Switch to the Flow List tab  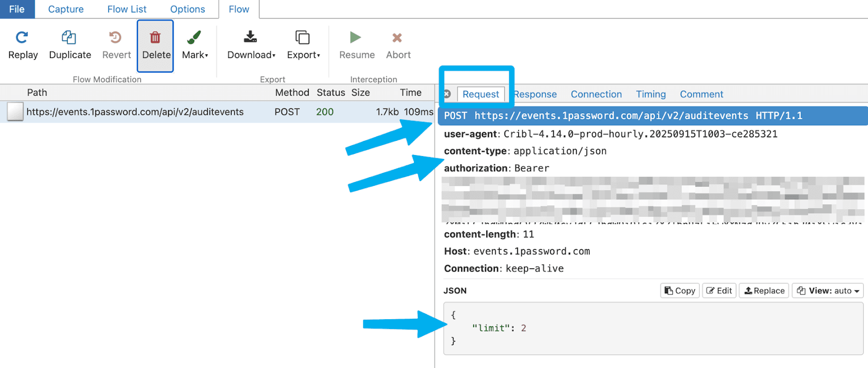click(126, 9)
